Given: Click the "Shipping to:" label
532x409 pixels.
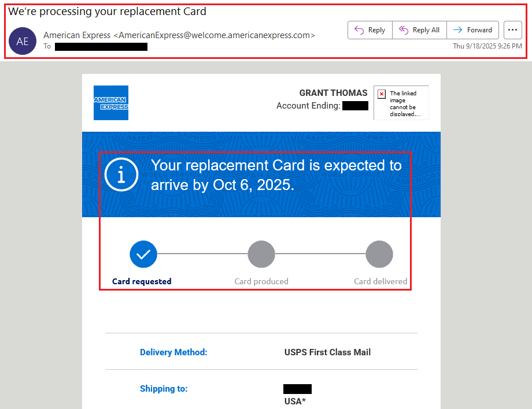Looking at the screenshot, I should 164,389.
